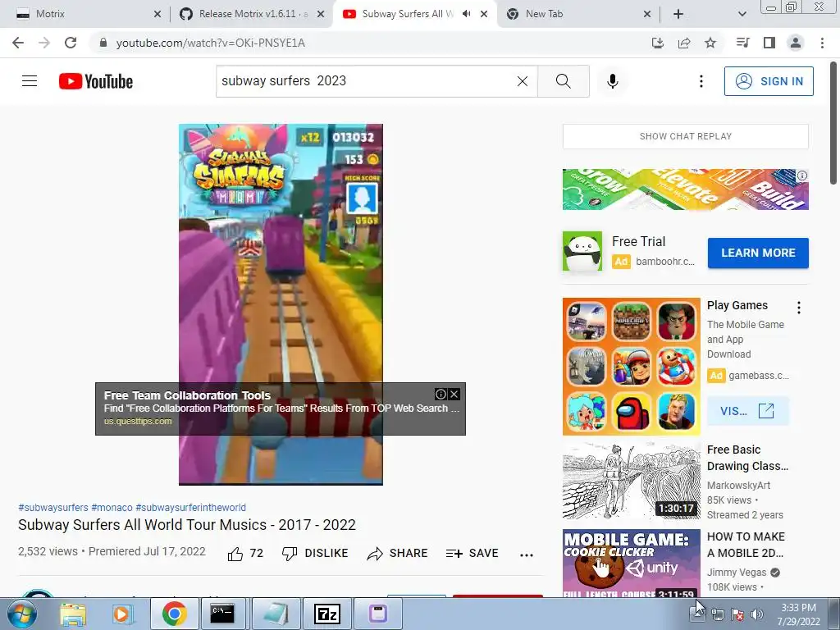Open the Command Prompt taskbar icon
Image resolution: width=840 pixels, height=630 pixels.
221,614
